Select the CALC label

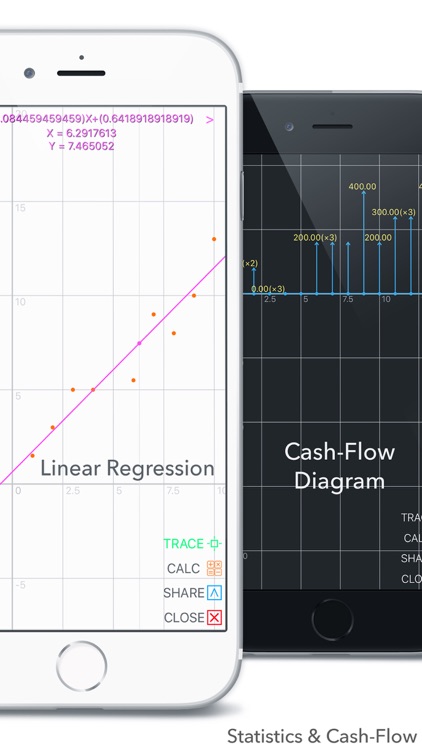click(183, 569)
